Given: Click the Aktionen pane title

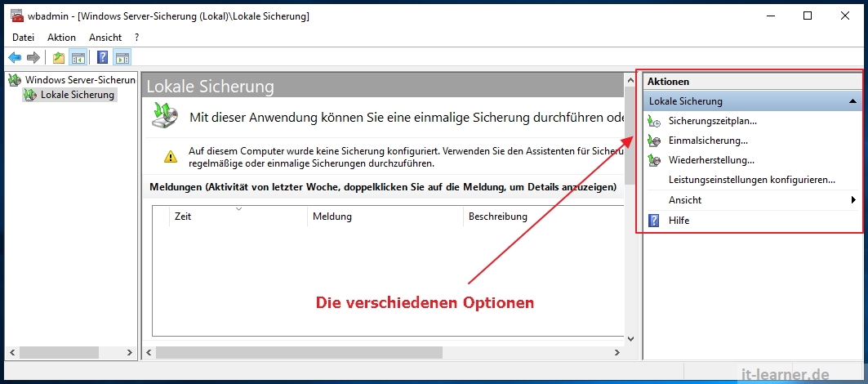Looking at the screenshot, I should pos(669,82).
